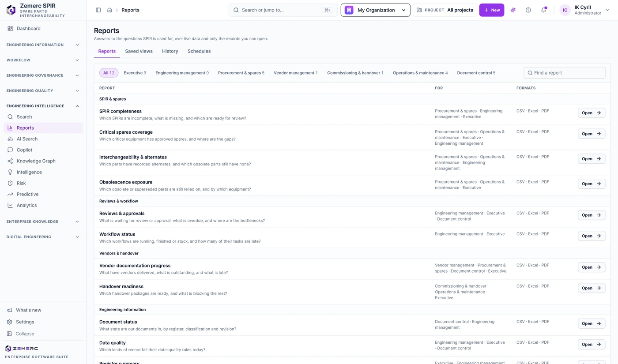Open the Predictive trend item
The width and height of the screenshot is (618, 364).
click(43, 194)
